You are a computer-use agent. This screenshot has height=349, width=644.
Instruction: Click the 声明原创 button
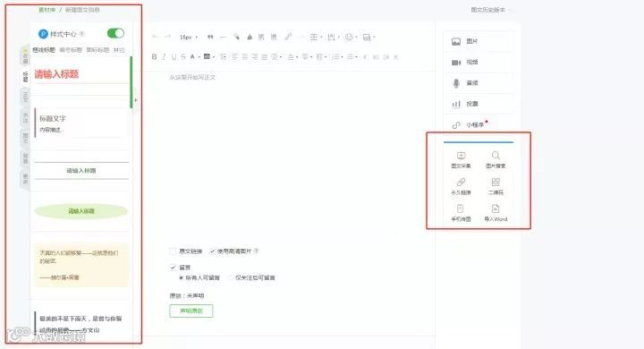[x=191, y=311]
